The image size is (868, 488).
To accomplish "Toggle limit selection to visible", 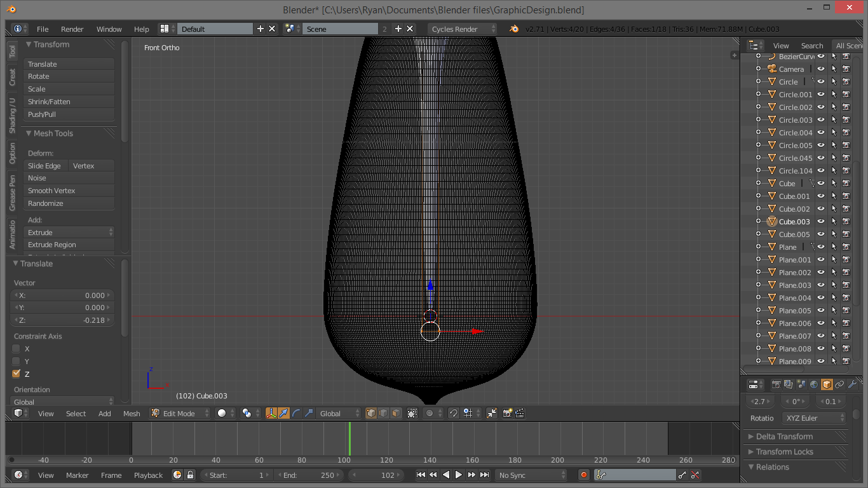I will point(412,413).
